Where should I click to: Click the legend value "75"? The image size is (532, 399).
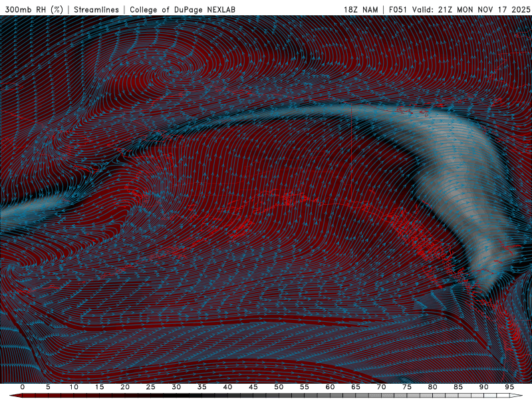[x=407, y=387]
